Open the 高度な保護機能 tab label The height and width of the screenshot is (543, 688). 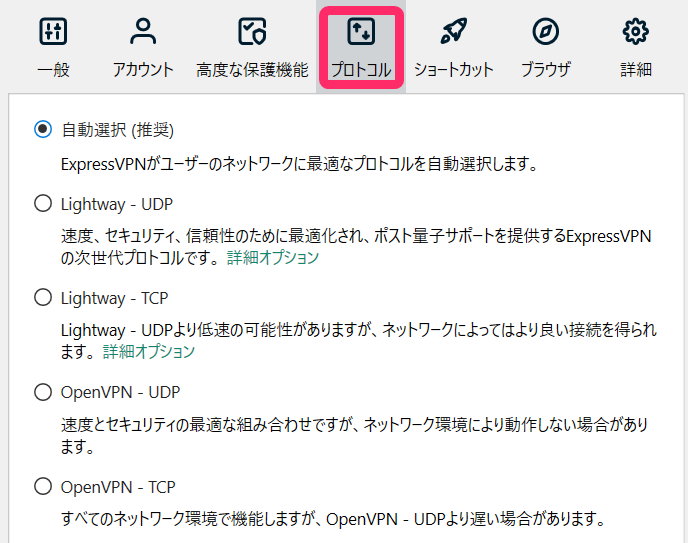[252, 70]
